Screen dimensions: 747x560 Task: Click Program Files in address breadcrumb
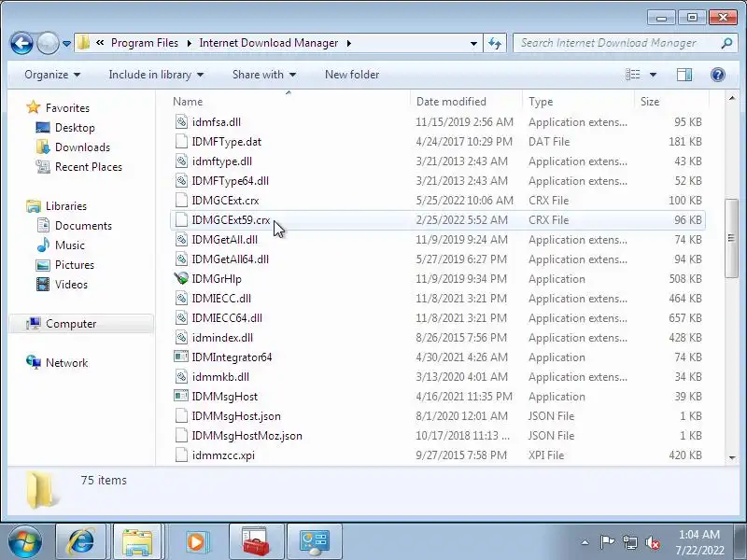pyautogui.click(x=145, y=43)
